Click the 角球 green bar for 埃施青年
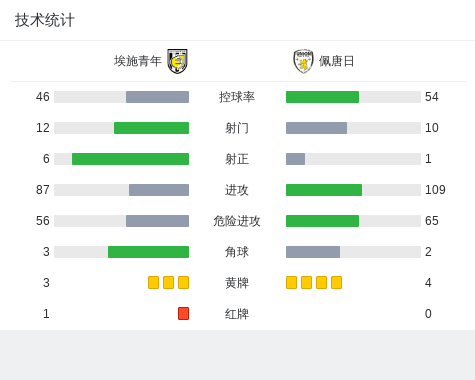 pos(148,252)
